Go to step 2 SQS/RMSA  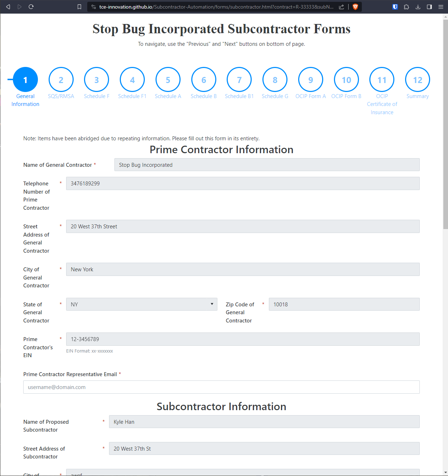click(61, 79)
